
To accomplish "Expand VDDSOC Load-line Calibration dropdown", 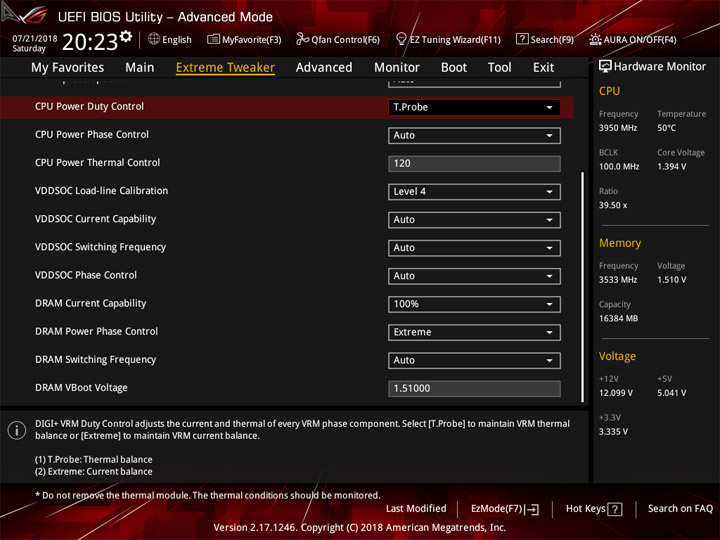I will click(x=474, y=192).
